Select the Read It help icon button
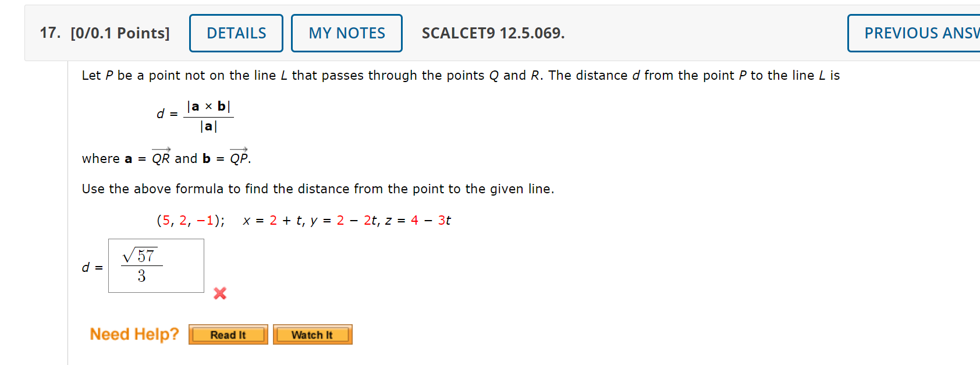Screen dimensions: 980x365 click(228, 334)
